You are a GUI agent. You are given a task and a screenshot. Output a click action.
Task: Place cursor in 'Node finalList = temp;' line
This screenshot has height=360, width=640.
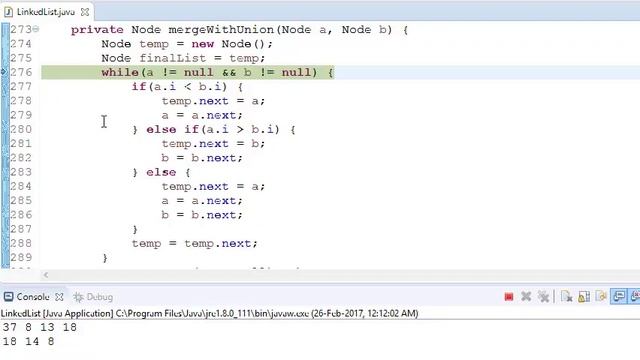click(x=183, y=58)
